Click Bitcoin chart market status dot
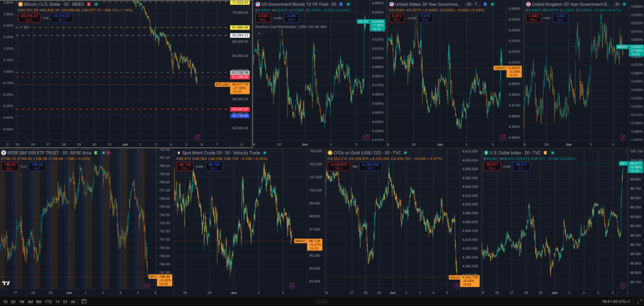The image size is (644, 306). click(96, 4)
